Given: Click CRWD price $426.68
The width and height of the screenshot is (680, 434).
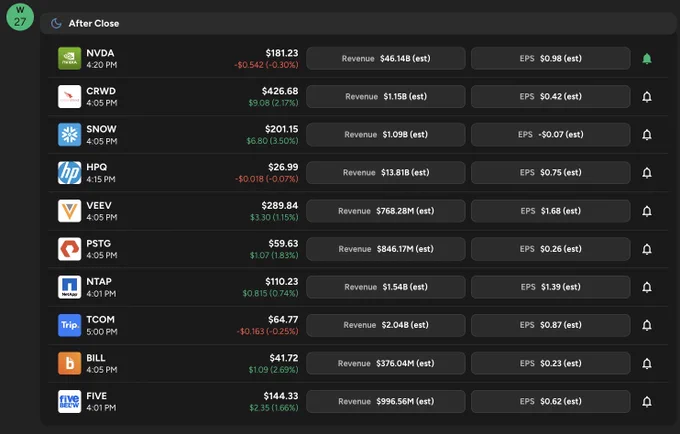Looking at the screenshot, I should click(x=280, y=91).
